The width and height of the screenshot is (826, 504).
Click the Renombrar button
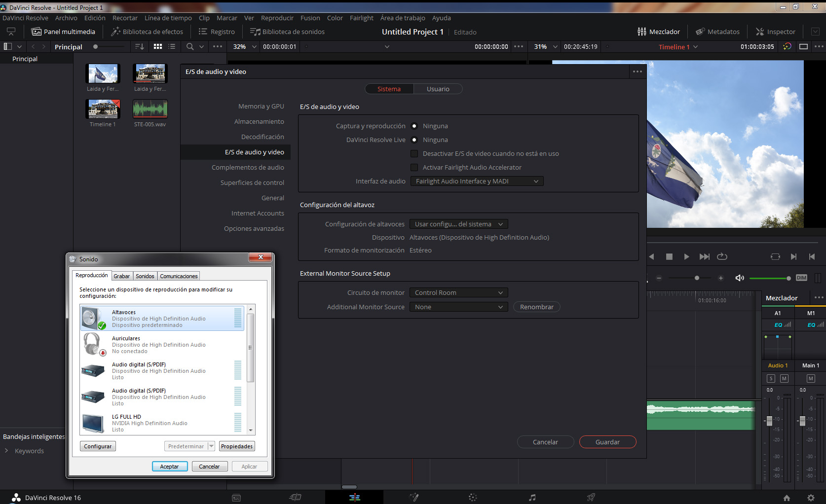537,307
